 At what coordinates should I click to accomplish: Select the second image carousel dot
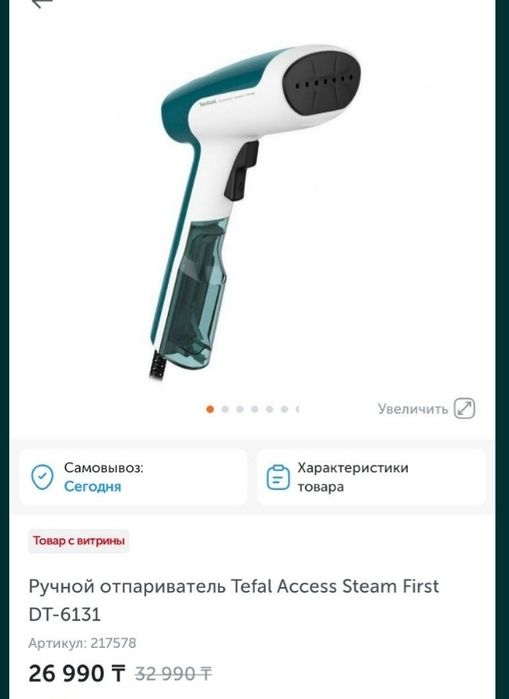coord(225,409)
